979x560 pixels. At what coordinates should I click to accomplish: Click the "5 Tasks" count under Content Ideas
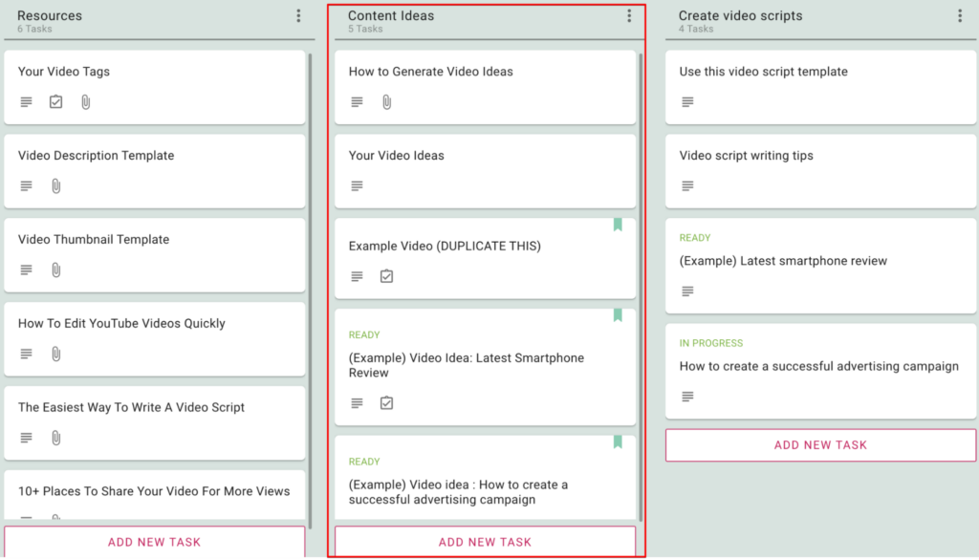[365, 29]
